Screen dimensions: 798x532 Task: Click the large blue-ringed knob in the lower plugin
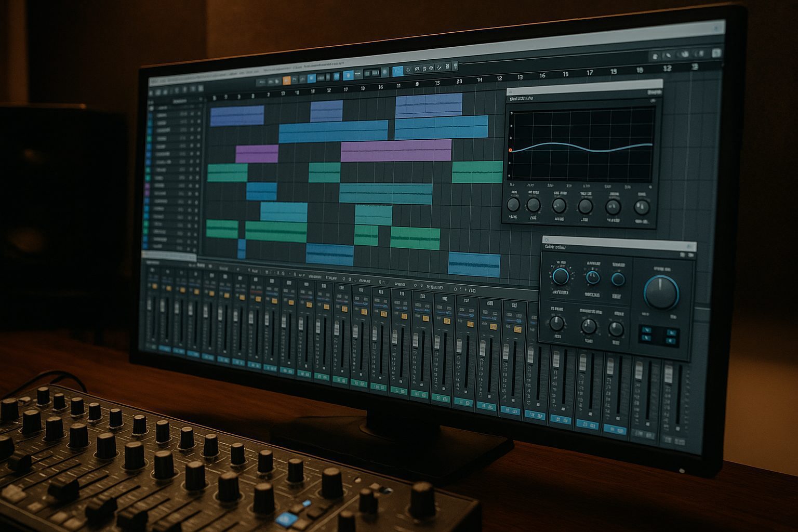coord(661,292)
